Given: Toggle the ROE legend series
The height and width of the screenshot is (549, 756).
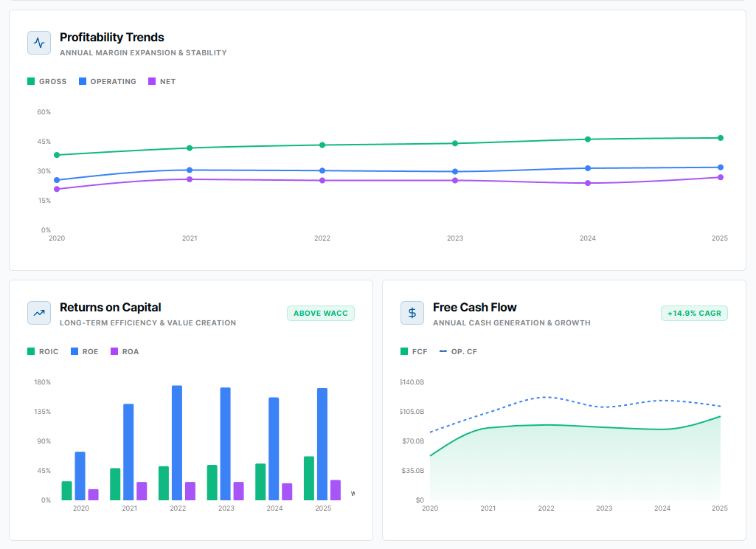Looking at the screenshot, I should (84, 351).
